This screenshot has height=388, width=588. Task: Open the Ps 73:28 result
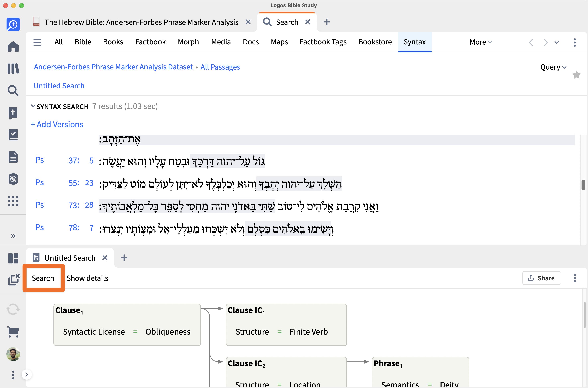point(64,205)
